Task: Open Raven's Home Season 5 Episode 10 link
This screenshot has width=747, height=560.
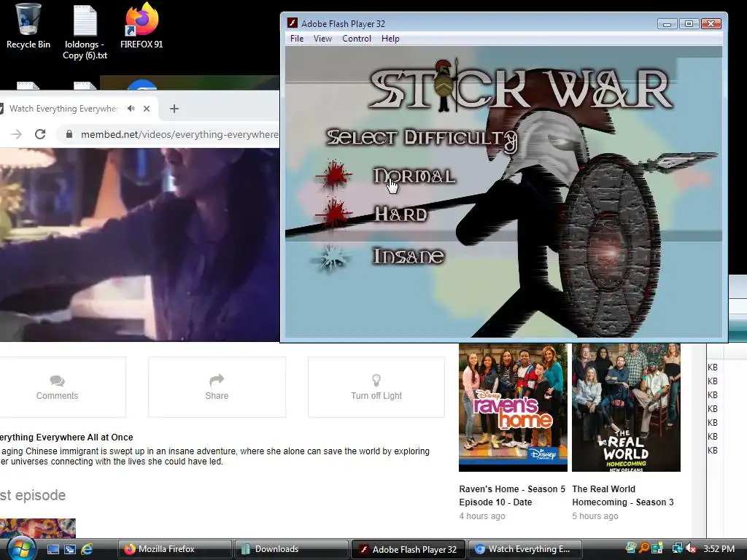Action: (x=512, y=496)
